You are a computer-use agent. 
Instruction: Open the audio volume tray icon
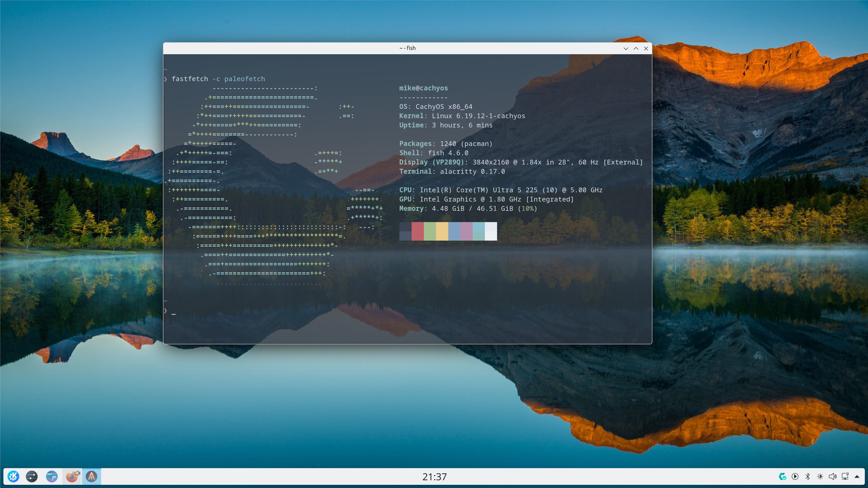(x=833, y=476)
